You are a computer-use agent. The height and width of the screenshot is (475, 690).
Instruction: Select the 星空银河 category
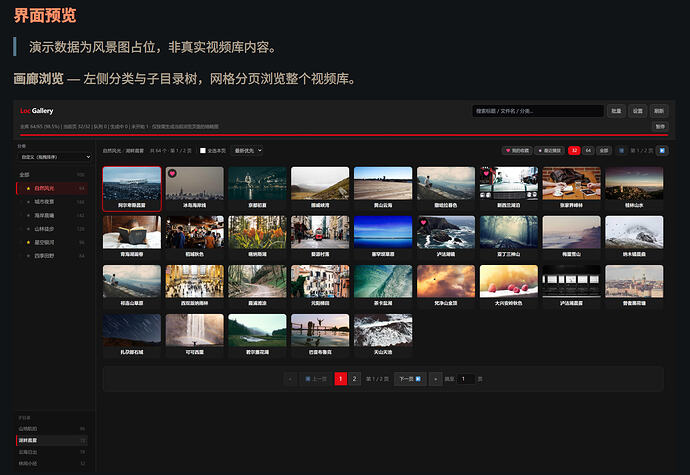coord(51,243)
